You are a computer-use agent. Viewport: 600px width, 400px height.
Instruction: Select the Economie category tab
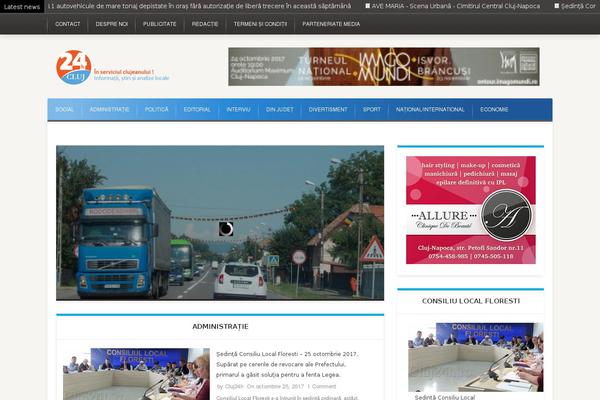pyautogui.click(x=494, y=109)
